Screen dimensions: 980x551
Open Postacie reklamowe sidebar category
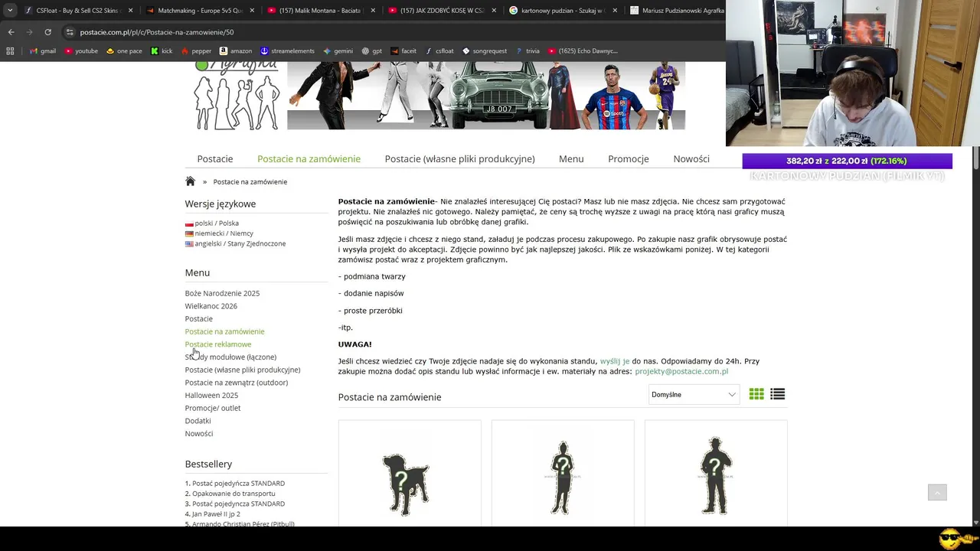pyautogui.click(x=218, y=344)
